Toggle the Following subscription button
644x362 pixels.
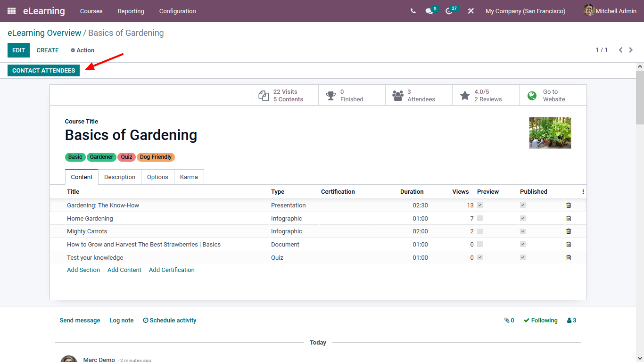(541, 321)
